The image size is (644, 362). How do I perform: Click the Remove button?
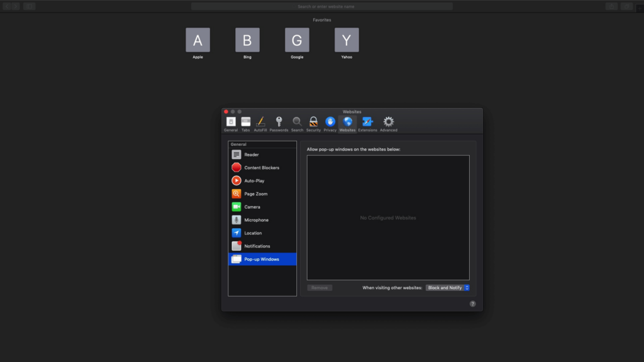coord(319,287)
